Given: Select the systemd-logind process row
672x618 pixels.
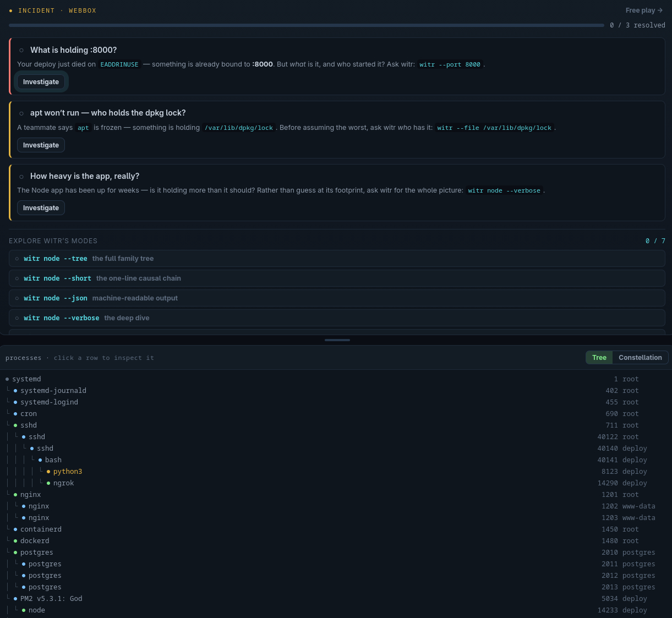Looking at the screenshot, I should pyautogui.click(x=336, y=402).
